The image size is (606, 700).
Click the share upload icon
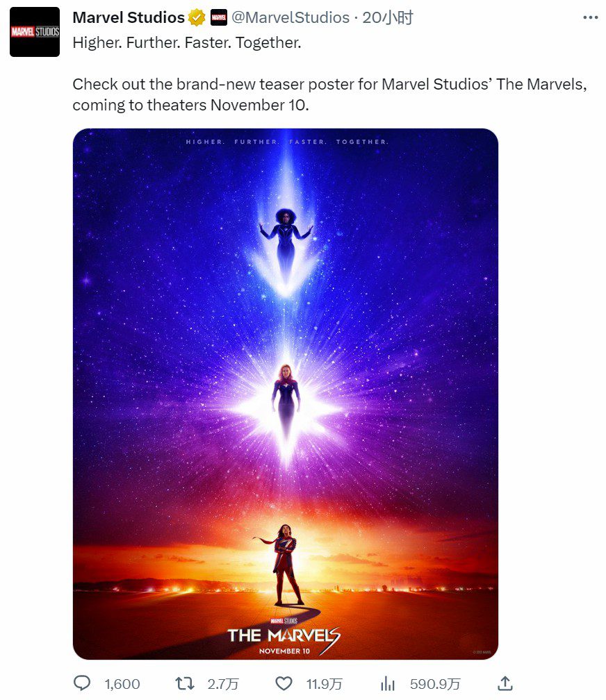(505, 683)
